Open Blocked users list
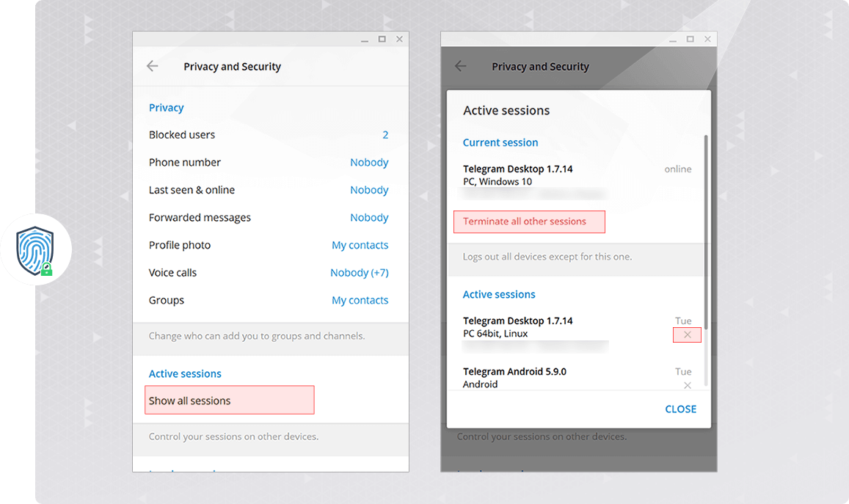This screenshot has width=849, height=504. [x=269, y=135]
